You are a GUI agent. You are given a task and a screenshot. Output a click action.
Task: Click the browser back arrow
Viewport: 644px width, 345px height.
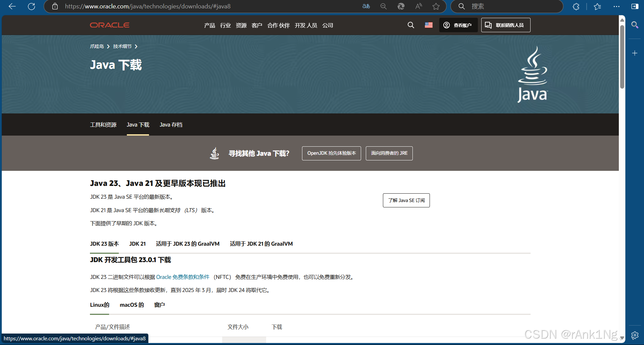[x=12, y=6]
